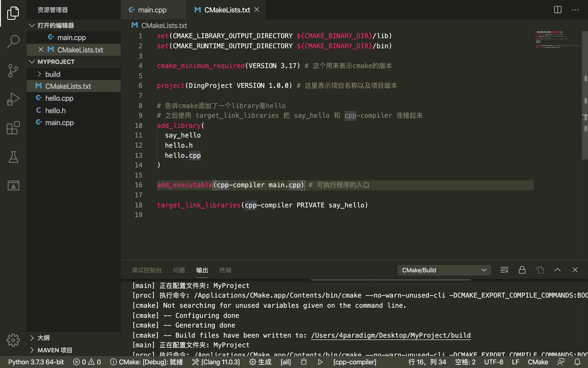
Task: Toggle output scroll lock
Action: pyautogui.click(x=522, y=270)
